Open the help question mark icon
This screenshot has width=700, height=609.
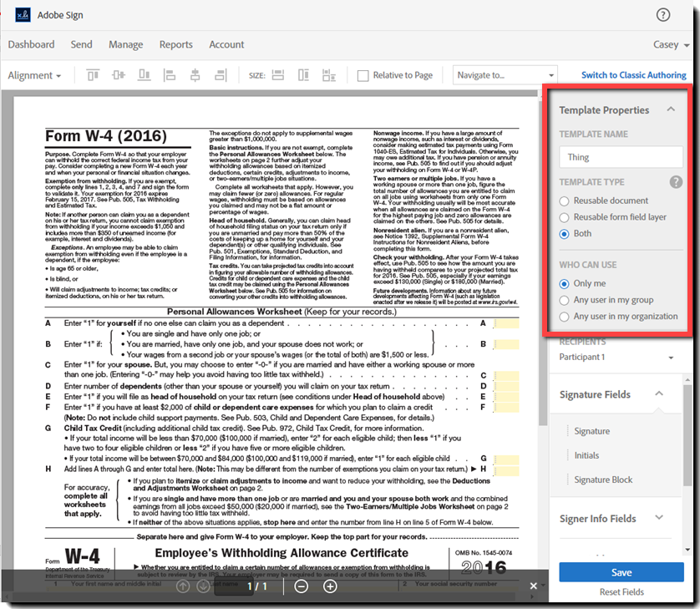pyautogui.click(x=663, y=14)
